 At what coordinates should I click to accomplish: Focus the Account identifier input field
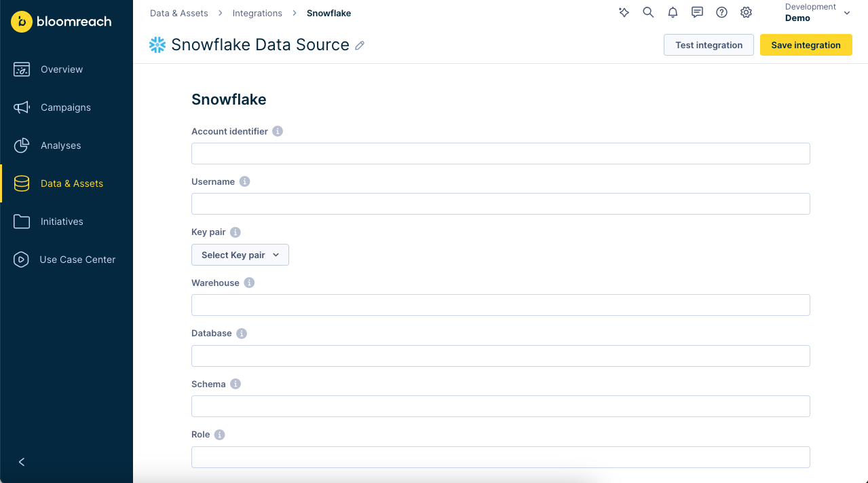click(501, 154)
